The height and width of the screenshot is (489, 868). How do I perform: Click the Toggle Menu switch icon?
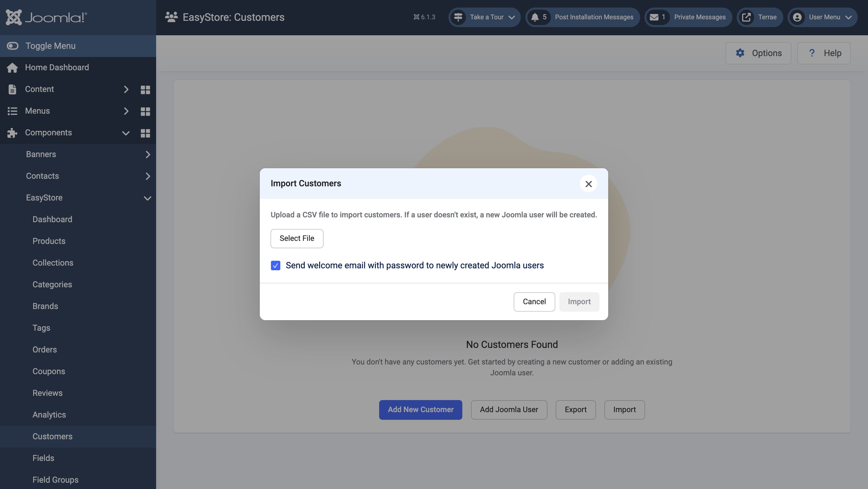pos(12,46)
